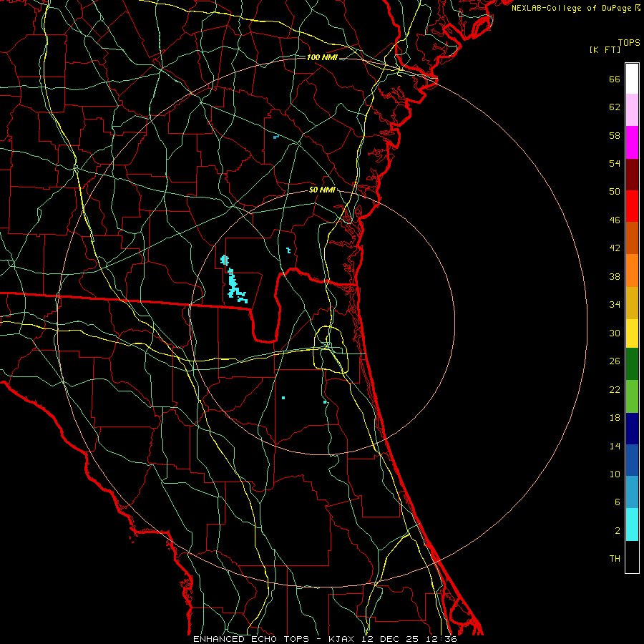Select the "100 NMI" range ring label
This screenshot has height=644, width=644.
[322, 57]
